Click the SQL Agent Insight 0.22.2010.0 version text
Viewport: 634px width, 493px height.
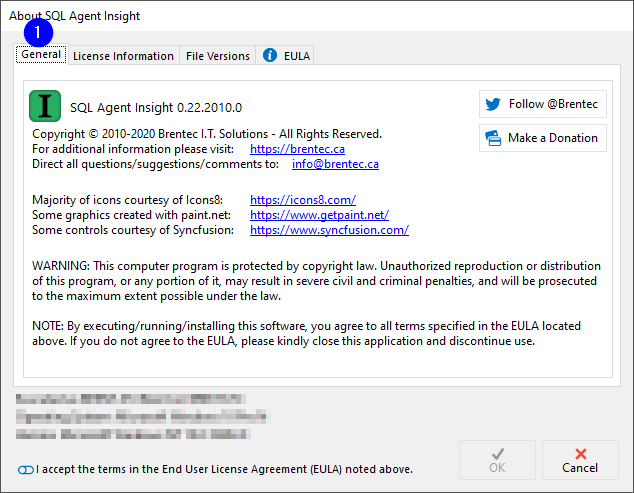(156, 108)
